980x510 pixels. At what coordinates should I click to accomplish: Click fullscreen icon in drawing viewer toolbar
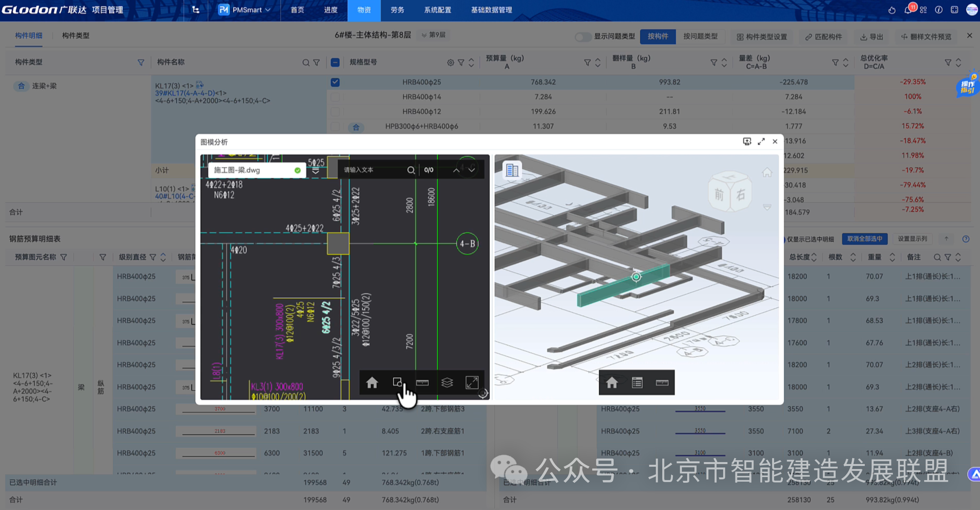pos(472,382)
